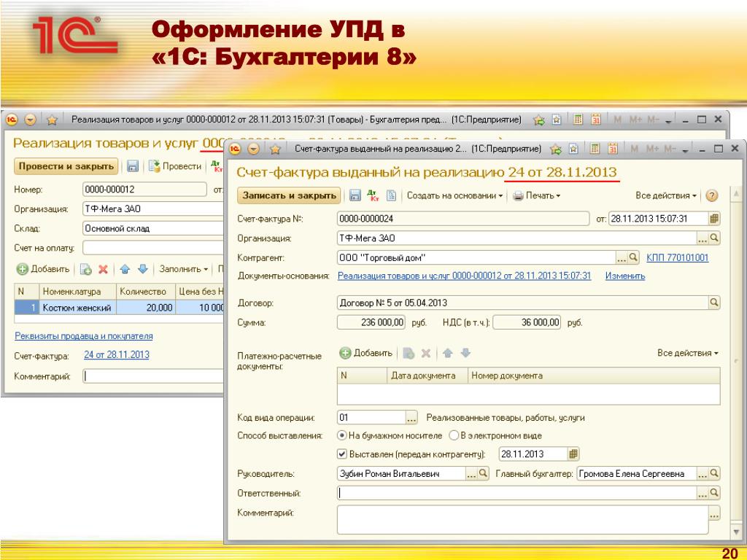This screenshot has width=747, height=560.
Task: Click the Записать и закрыть button
Action: 289,195
